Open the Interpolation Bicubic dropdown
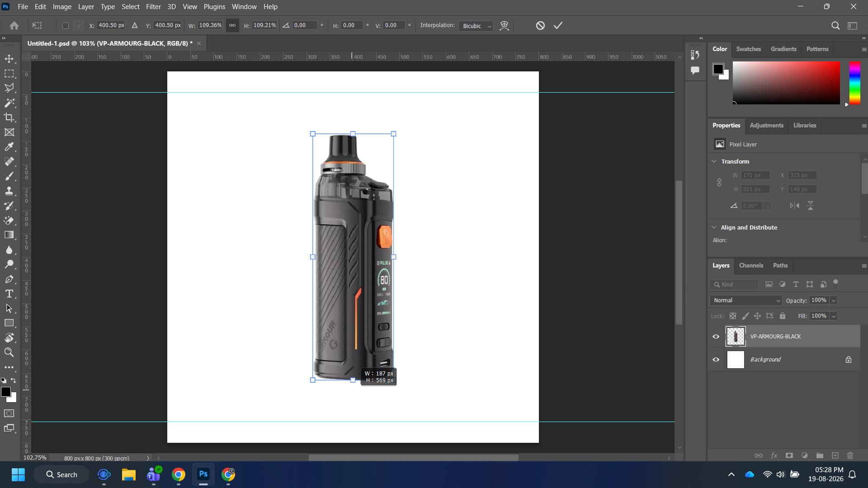 point(476,26)
